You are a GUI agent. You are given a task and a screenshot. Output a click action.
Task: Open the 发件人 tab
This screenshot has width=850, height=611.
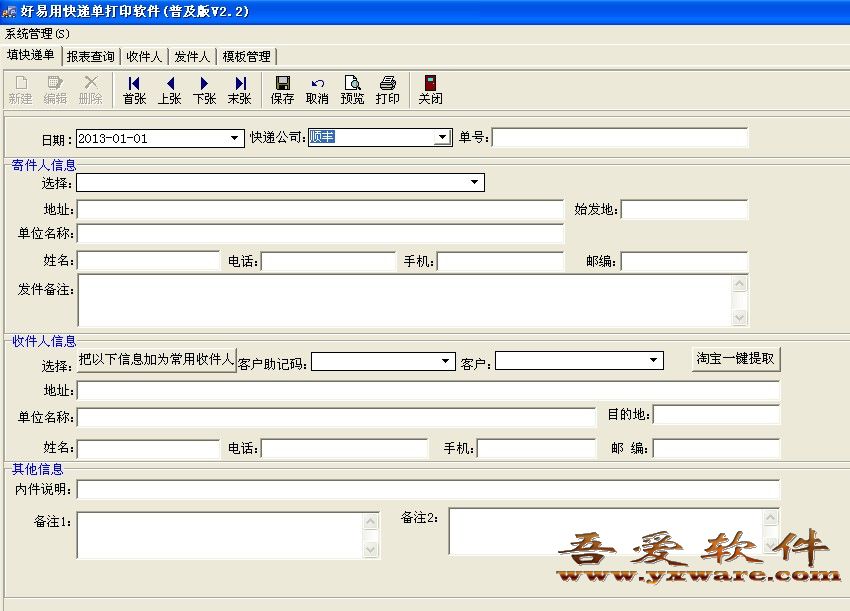(192, 56)
